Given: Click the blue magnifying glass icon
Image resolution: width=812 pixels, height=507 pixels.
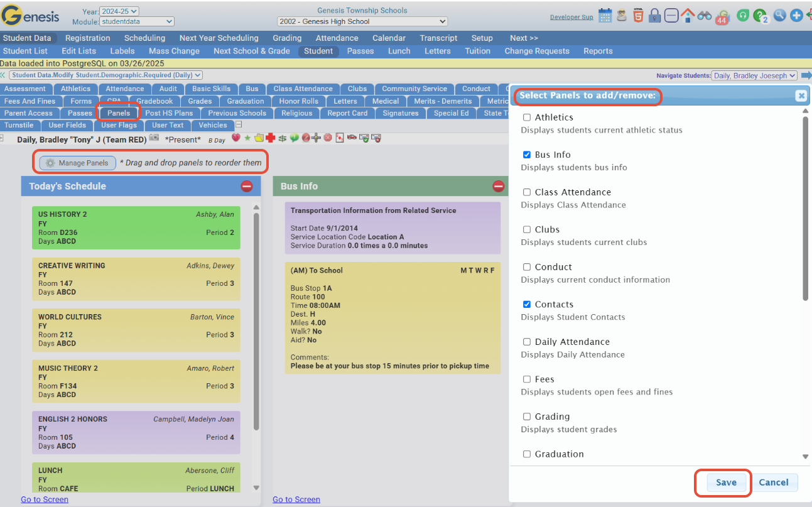Looking at the screenshot, I should [780, 15].
